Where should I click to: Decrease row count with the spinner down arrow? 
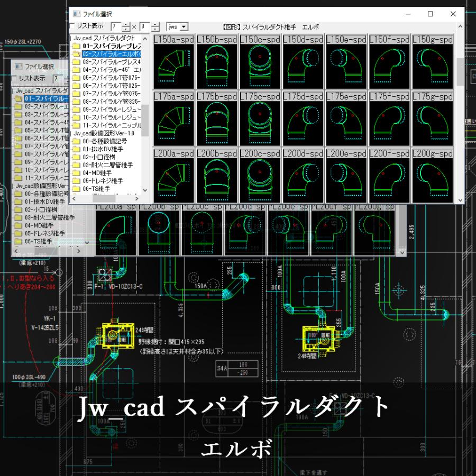click(x=154, y=29)
